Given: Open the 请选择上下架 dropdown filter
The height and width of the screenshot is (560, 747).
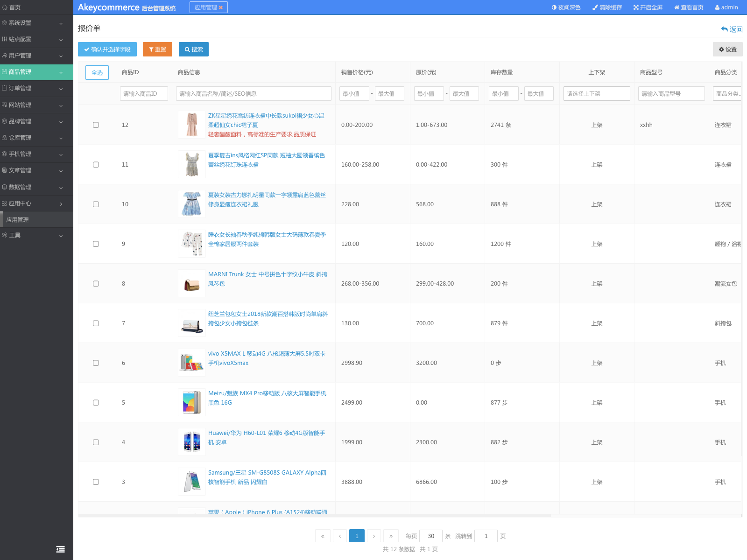Looking at the screenshot, I should 597,94.
